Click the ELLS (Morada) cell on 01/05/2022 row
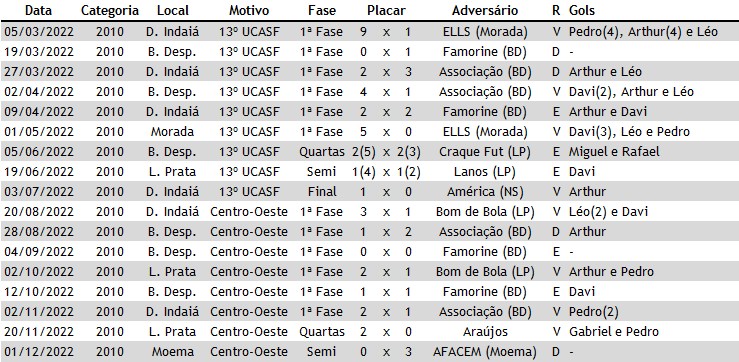Screen dimensions: 739x362 (485, 132)
